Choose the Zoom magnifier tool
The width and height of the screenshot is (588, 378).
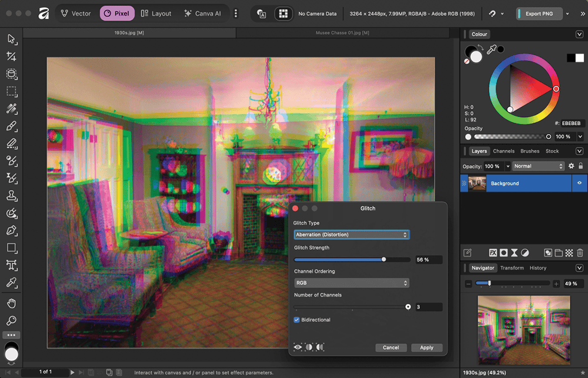click(11, 321)
